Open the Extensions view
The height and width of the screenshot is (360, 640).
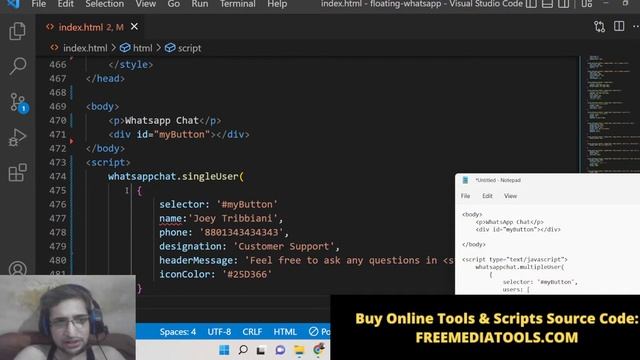pyautogui.click(x=17, y=173)
